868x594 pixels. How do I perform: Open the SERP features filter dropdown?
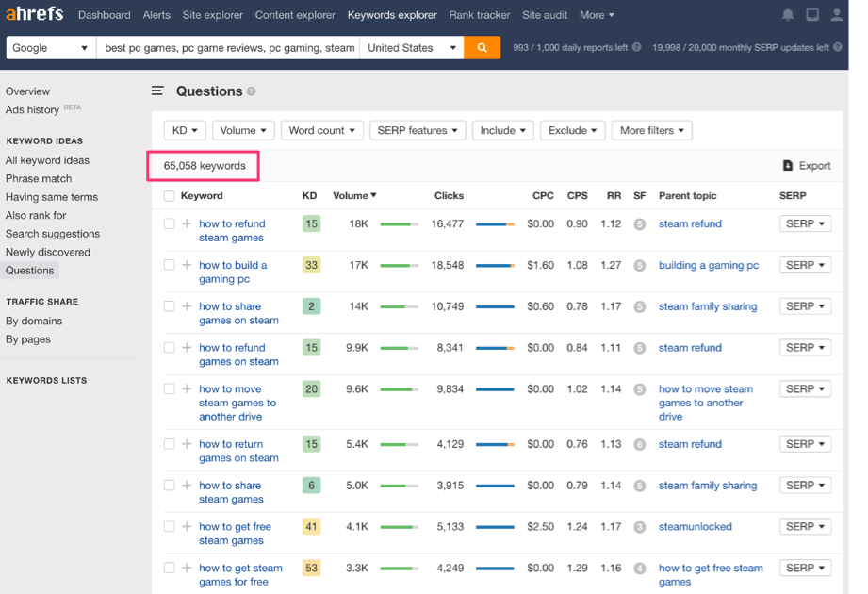tap(418, 131)
